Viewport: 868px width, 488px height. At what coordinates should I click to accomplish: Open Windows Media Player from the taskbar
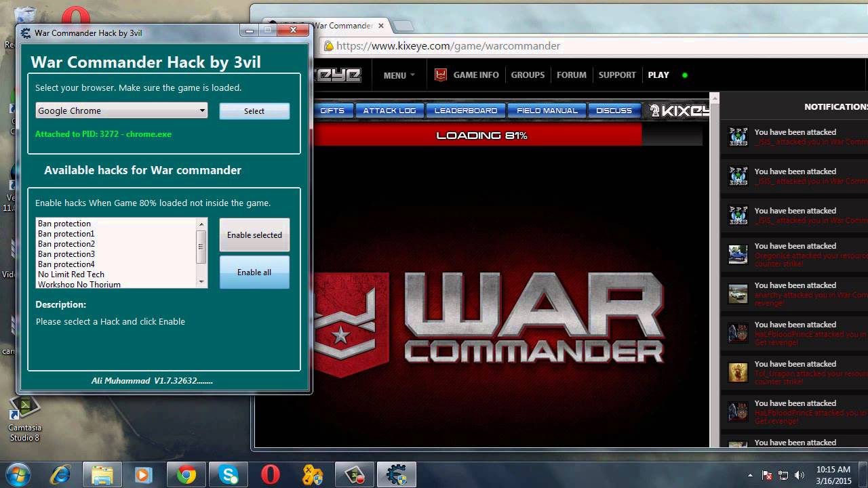click(x=144, y=474)
